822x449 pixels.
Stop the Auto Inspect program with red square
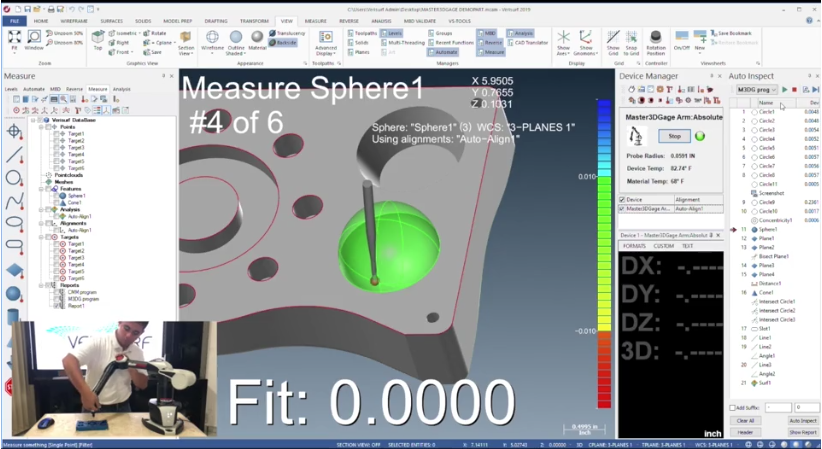794,90
